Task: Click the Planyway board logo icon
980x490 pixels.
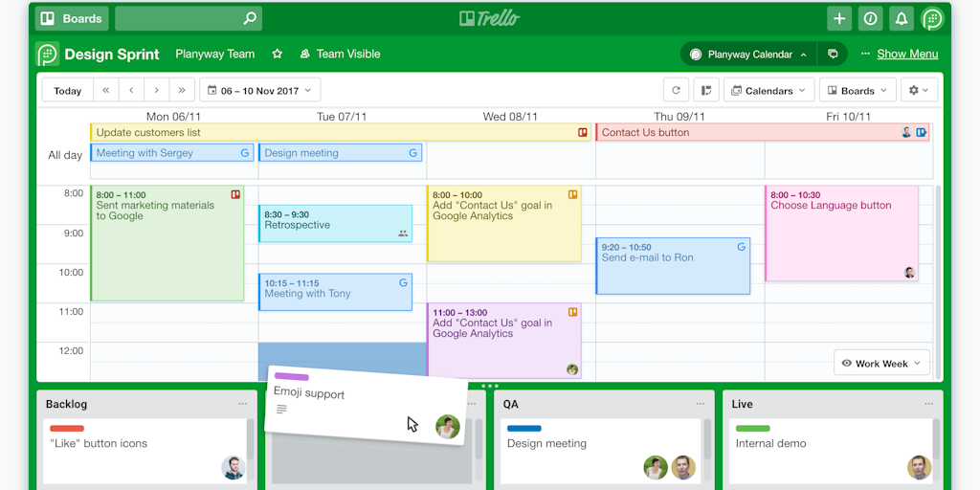Action: pyautogui.click(x=48, y=54)
